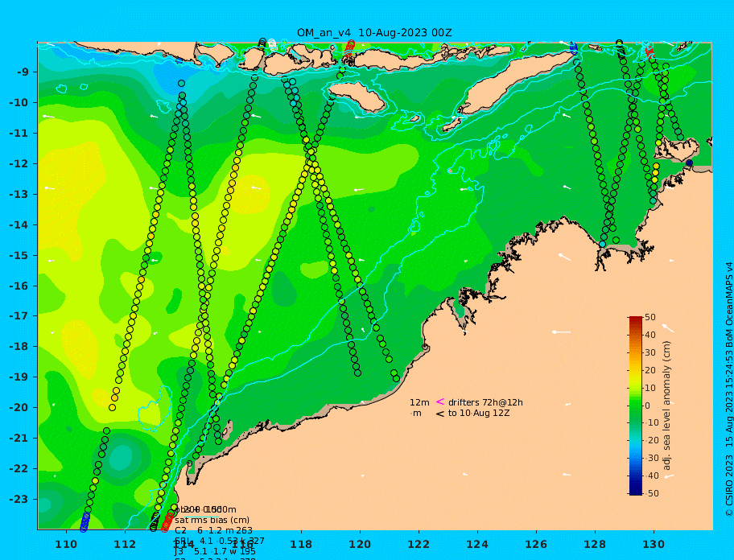The image size is (734, 560).
Task: Click the CSIRO 2023 BoM OceanMAPS copyright text
Action: (x=728, y=389)
